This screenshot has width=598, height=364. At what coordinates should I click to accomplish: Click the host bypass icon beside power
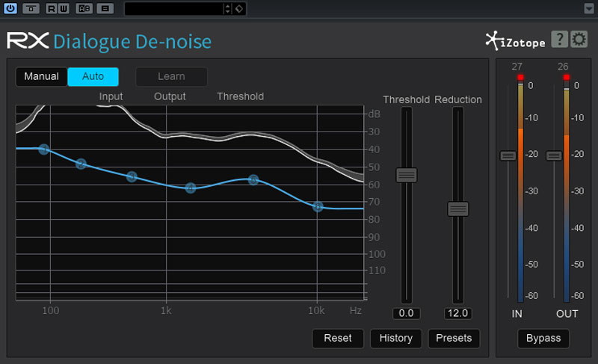(31, 8)
